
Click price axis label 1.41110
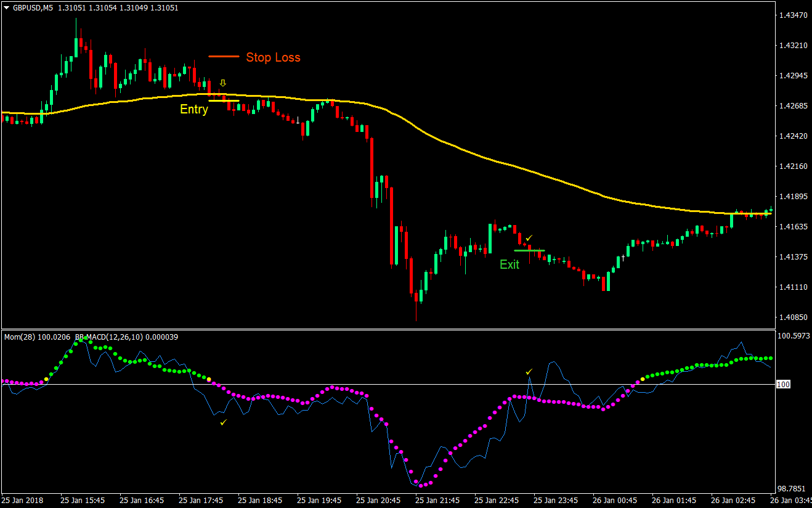792,287
